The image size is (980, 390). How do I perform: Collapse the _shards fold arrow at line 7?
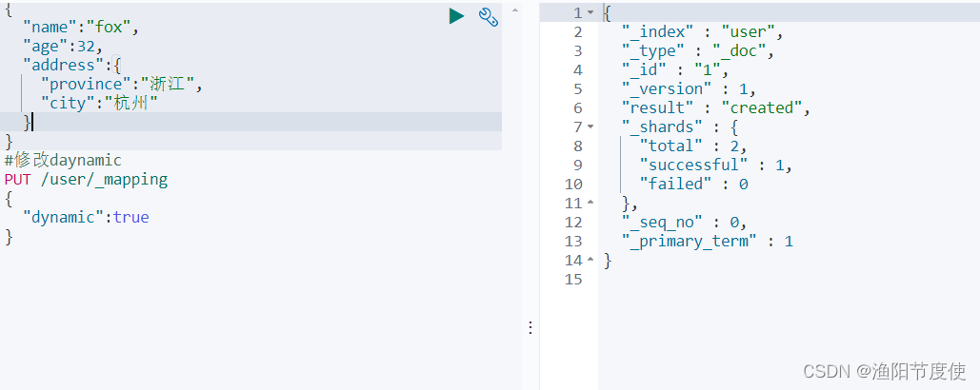pyautogui.click(x=590, y=127)
